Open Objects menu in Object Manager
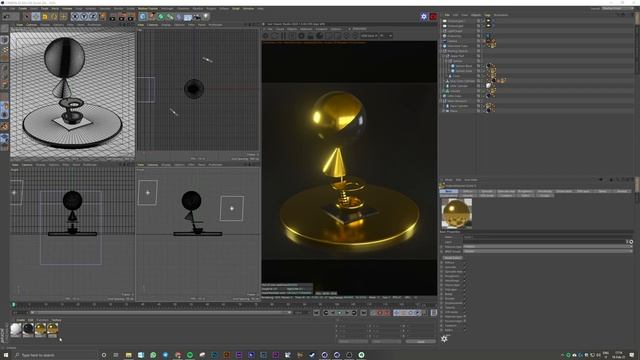This screenshot has width=640, height=360. 476,15
